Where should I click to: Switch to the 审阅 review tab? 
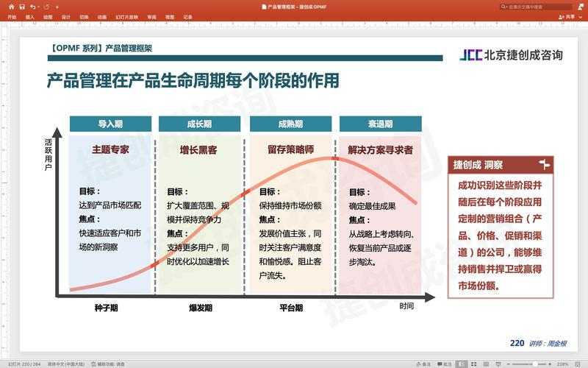[x=152, y=17]
